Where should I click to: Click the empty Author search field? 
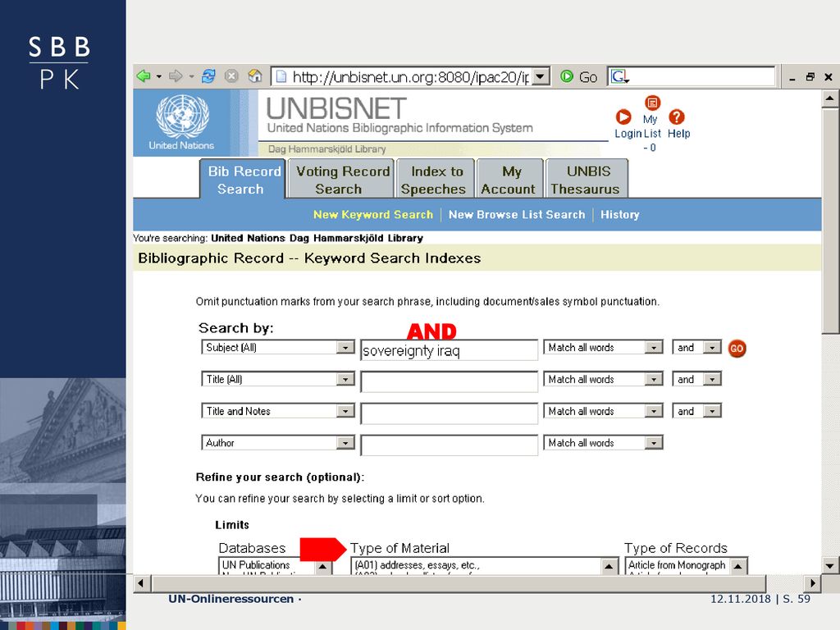(449, 445)
